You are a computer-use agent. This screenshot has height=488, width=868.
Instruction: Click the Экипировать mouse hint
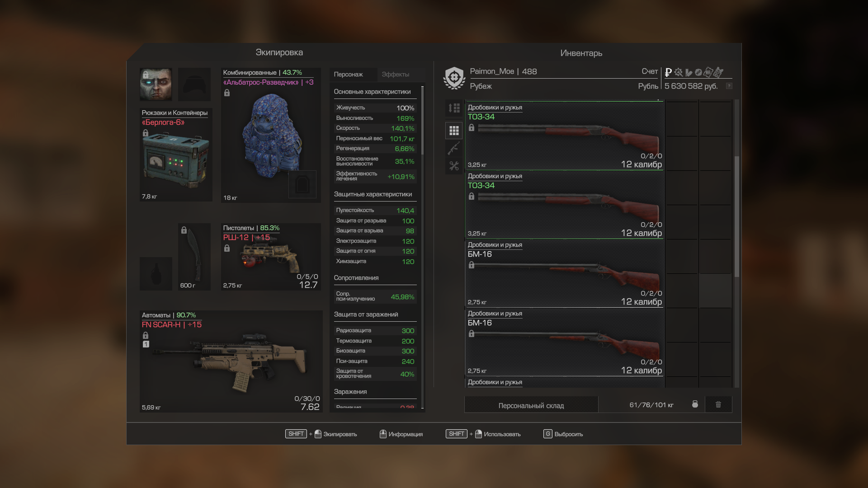click(321, 434)
